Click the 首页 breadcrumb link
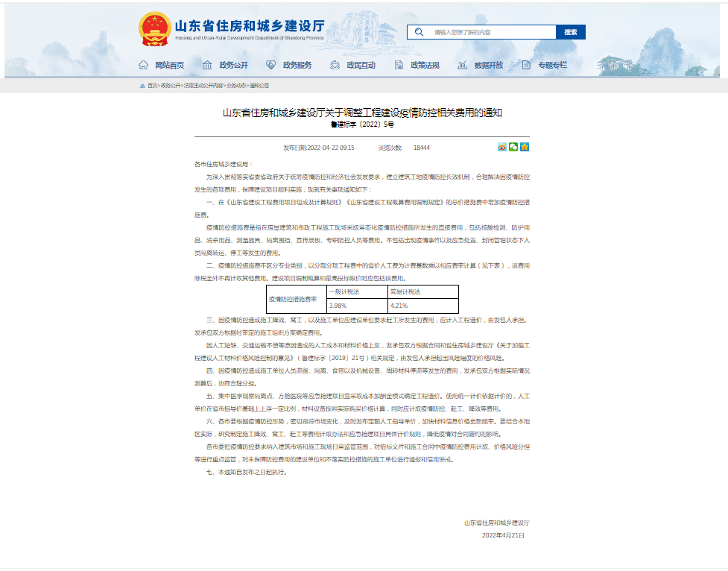Viewport: 728px width, 571px height. (152, 86)
